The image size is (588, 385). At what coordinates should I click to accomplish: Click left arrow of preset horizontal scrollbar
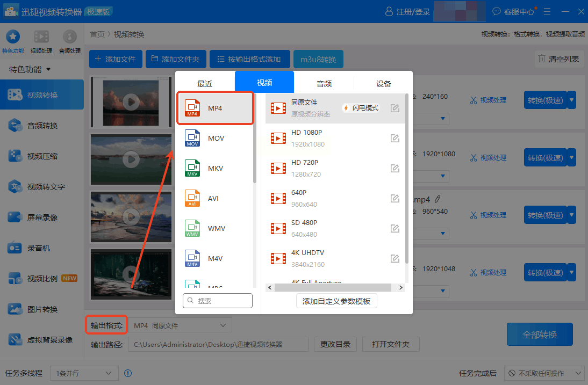(x=270, y=288)
